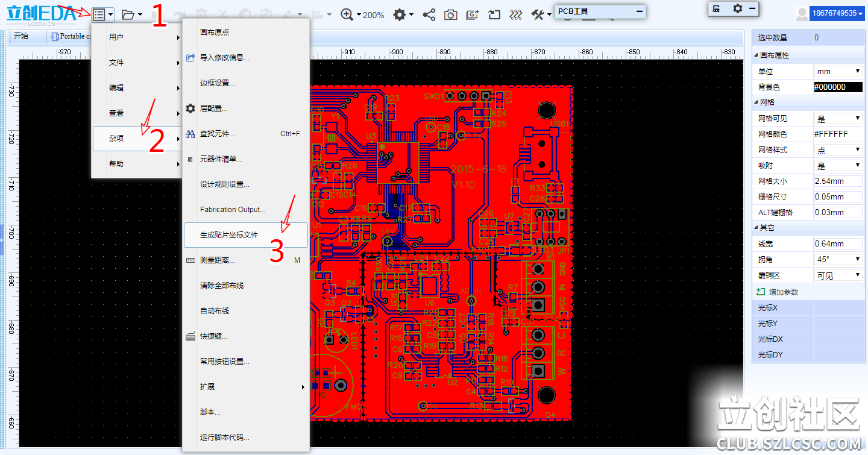Collapse the 画布属性 section
Viewport: 868px width, 455px height.
(x=756, y=55)
